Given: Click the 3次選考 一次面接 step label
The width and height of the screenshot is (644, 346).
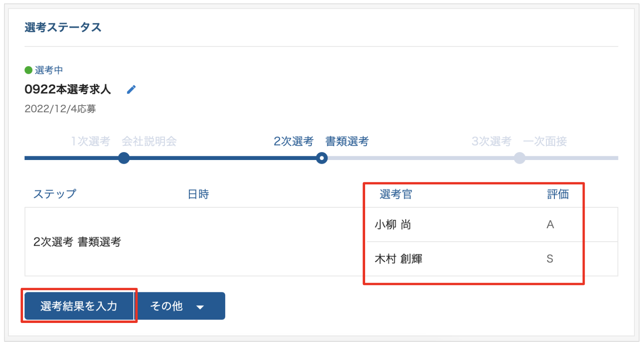Looking at the screenshot, I should tap(519, 141).
